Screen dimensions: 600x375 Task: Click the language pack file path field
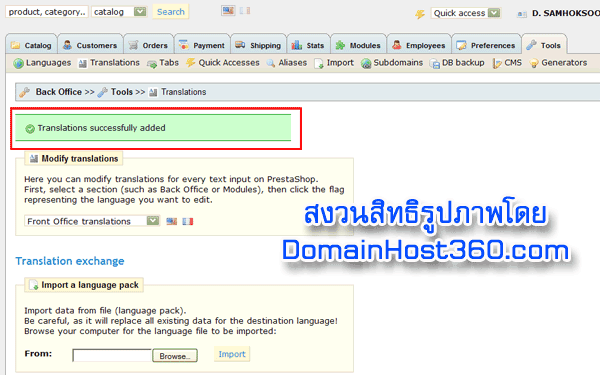click(112, 355)
